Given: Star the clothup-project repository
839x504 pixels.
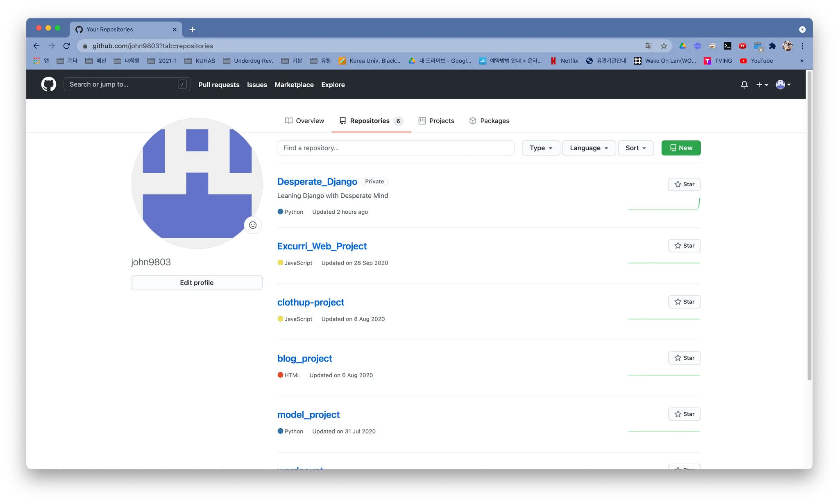Looking at the screenshot, I should 684,302.
